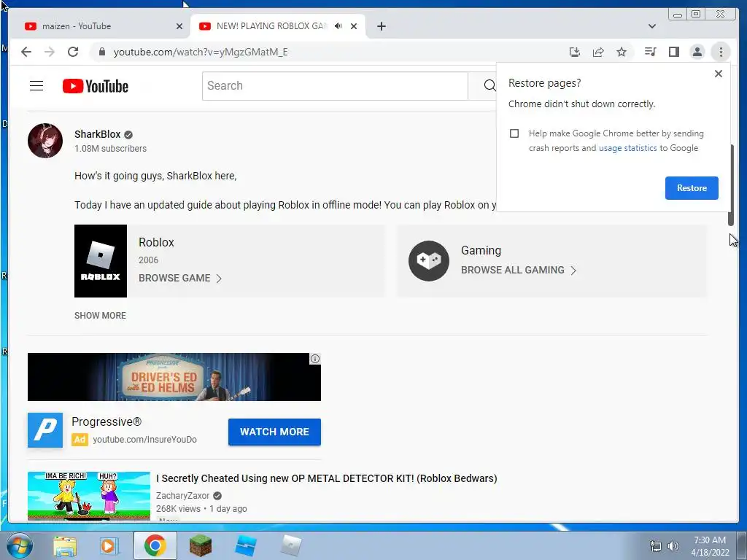Open the SharkBlox channel avatar
Viewport: 747px width, 560px height.
(x=45, y=141)
